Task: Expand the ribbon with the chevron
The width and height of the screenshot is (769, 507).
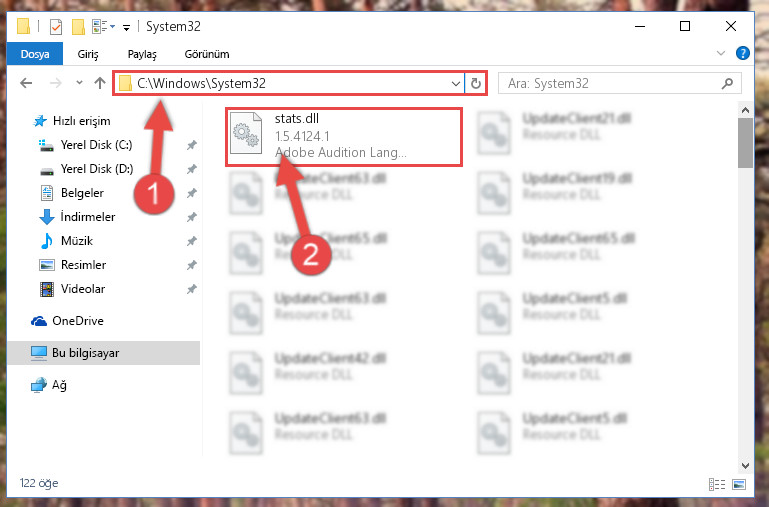Action: [720, 53]
